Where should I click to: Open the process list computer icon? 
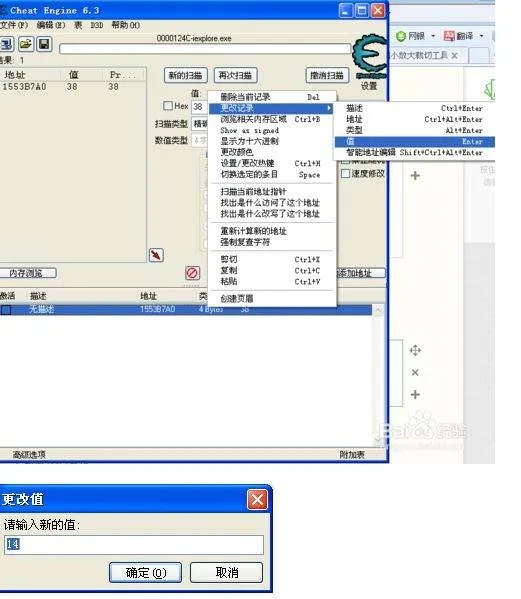7,44
